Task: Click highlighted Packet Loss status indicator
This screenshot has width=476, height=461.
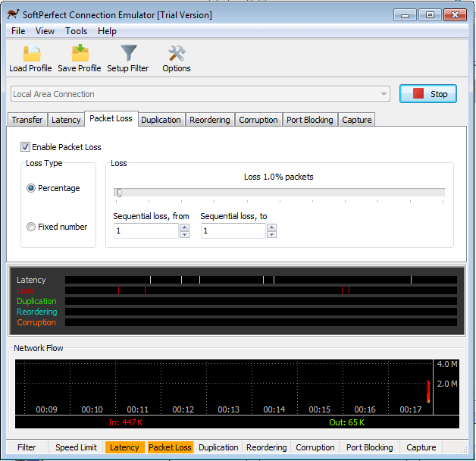Action: [x=170, y=447]
